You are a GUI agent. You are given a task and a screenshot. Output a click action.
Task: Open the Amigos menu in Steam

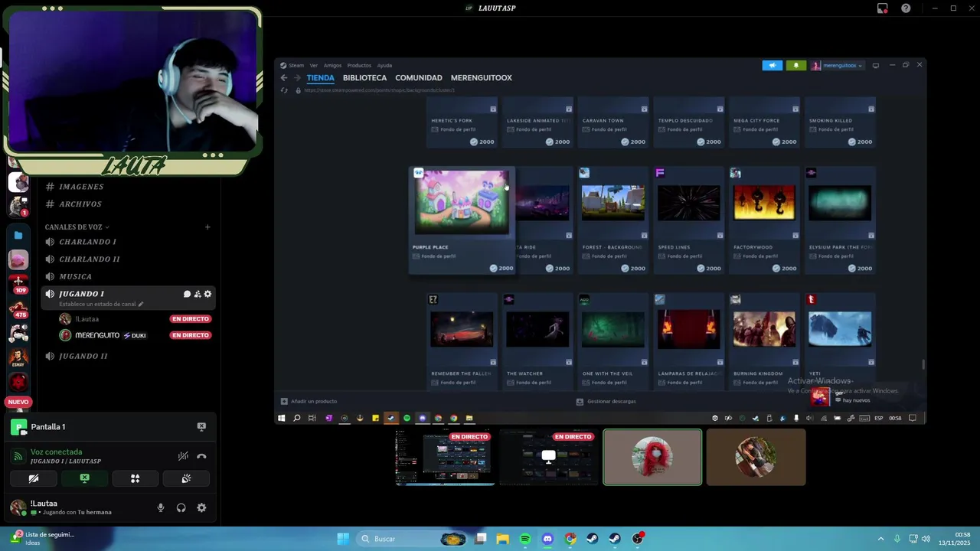[332, 66]
